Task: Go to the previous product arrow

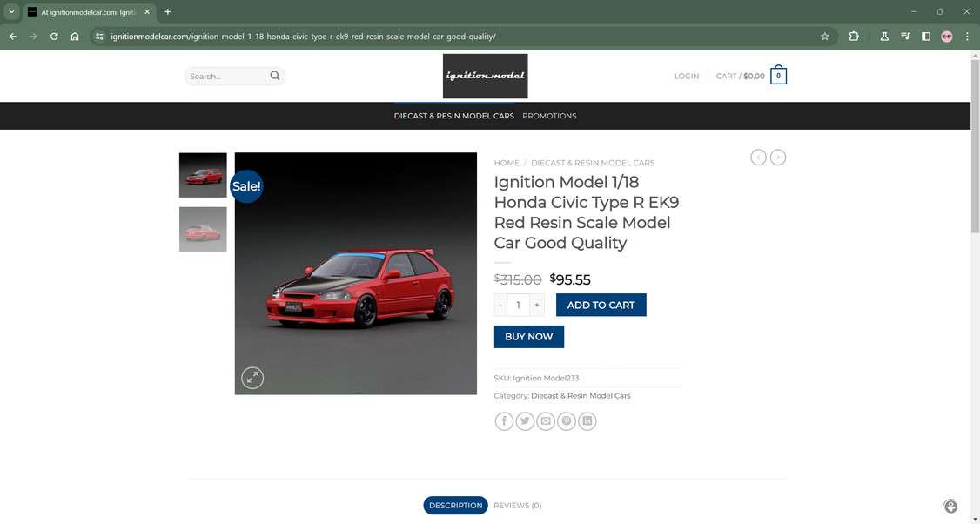Action: tap(756, 157)
